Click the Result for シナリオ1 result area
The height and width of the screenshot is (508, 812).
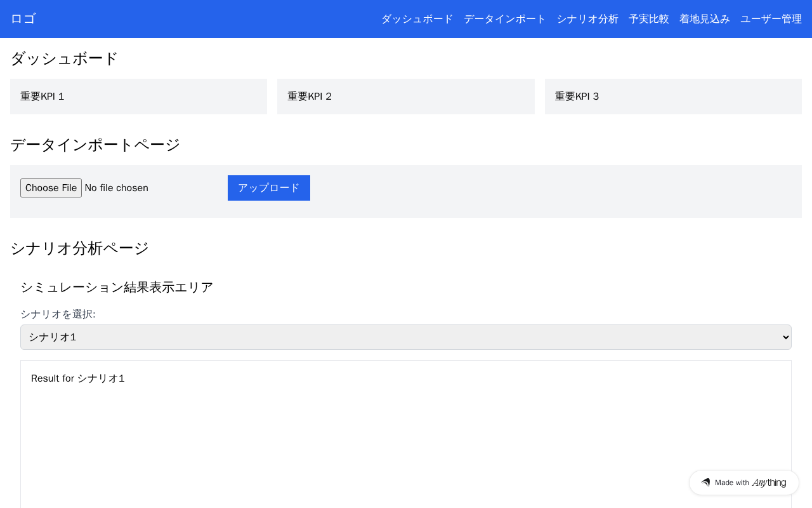pos(406,434)
